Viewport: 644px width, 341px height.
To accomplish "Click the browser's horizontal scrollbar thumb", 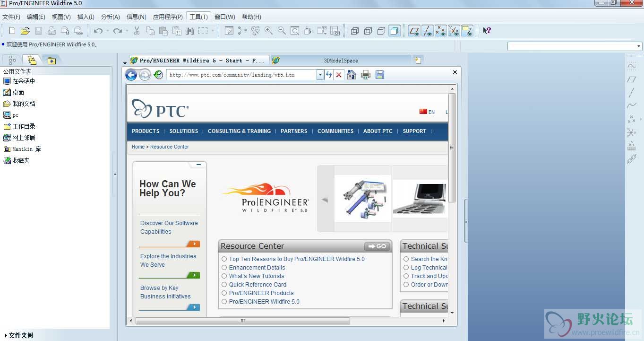I will (243, 321).
